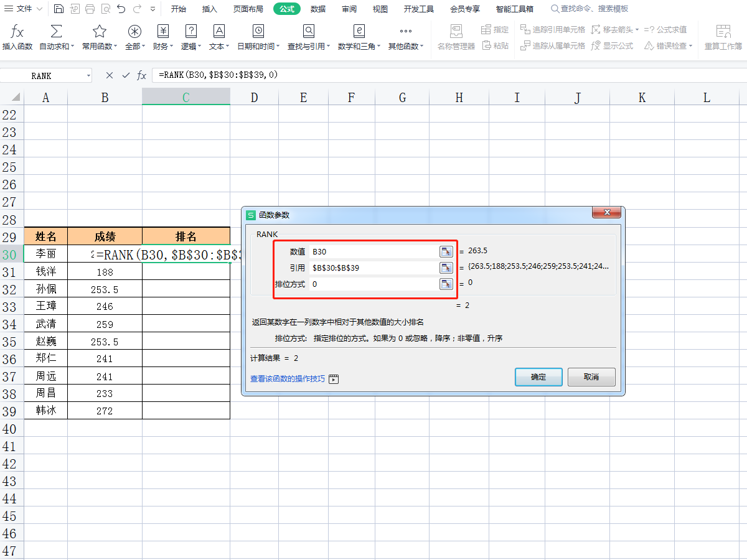Open the AutoSum (自动求和) function
The image size is (747, 560).
point(56,32)
